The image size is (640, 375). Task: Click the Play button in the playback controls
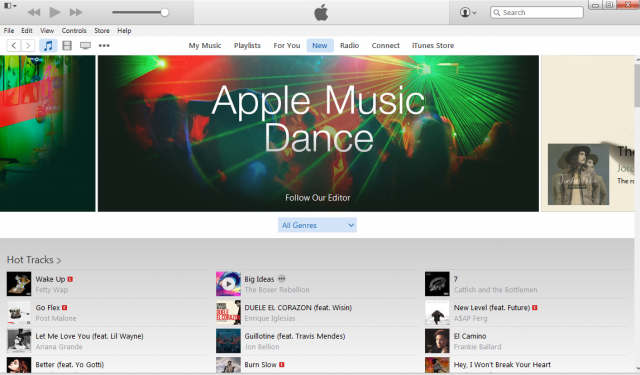click(x=55, y=12)
